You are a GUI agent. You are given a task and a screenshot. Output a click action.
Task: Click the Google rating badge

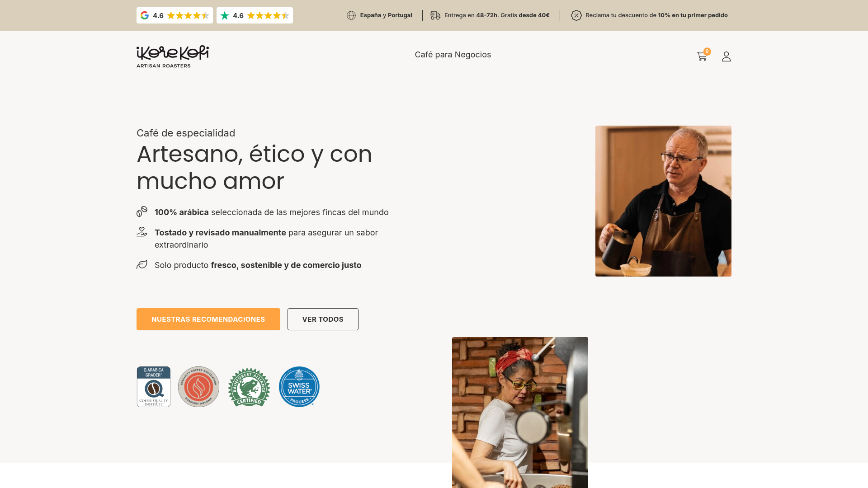coord(175,15)
